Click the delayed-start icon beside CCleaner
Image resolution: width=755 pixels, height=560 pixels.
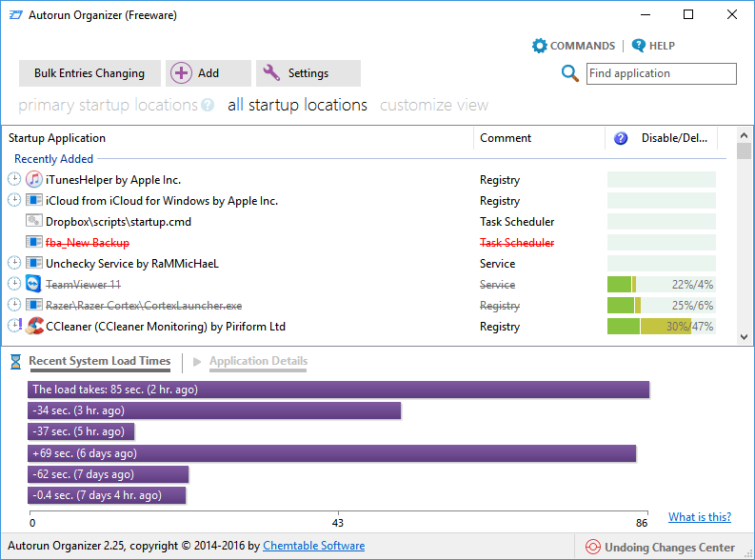[x=14, y=327]
